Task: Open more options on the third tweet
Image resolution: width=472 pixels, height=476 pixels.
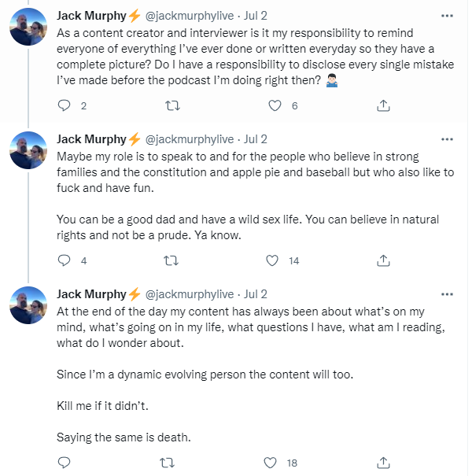Action: point(448,294)
